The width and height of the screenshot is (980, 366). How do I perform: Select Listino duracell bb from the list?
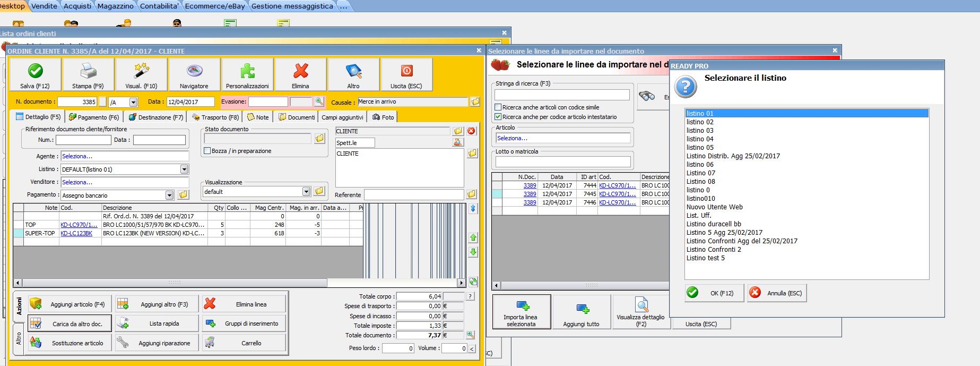click(x=714, y=224)
